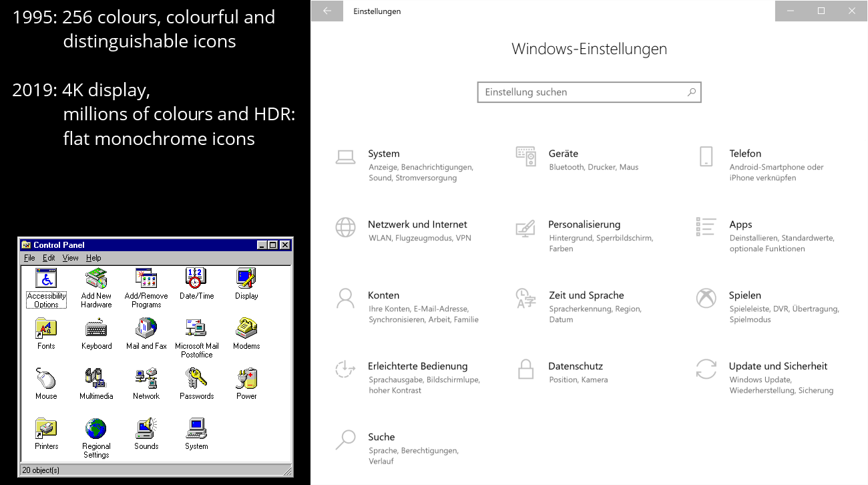Select the Network icon
The image size is (868, 485).
pos(146,378)
